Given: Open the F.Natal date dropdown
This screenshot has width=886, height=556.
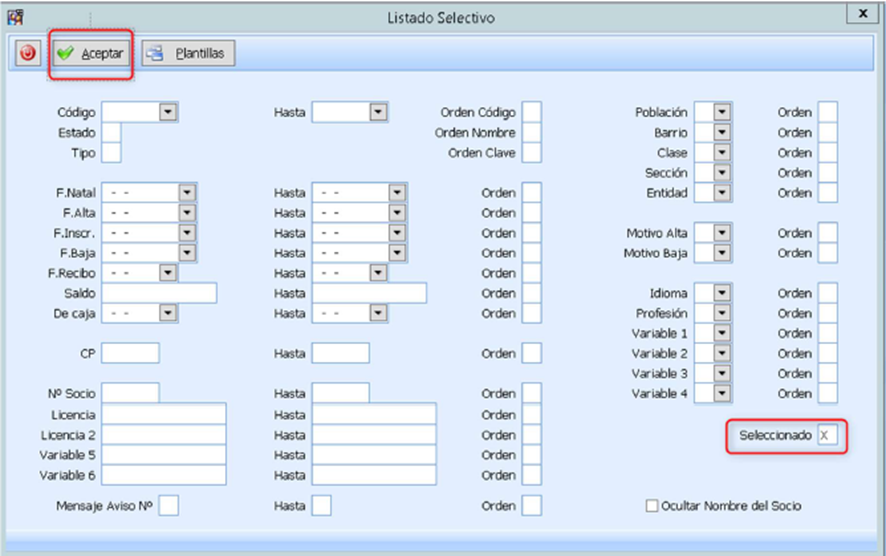Looking at the screenshot, I should (187, 192).
